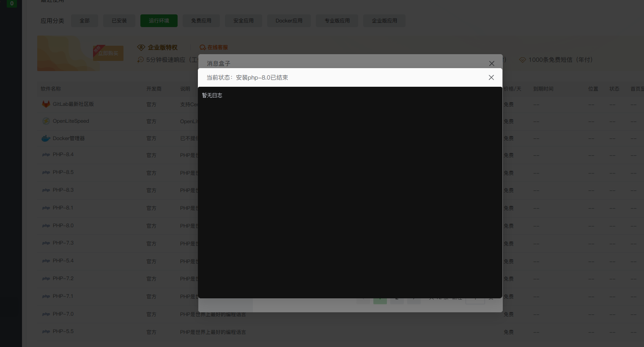Open the PHP-8.0 software entry
Screen dimensions: 644x347
click(63, 226)
